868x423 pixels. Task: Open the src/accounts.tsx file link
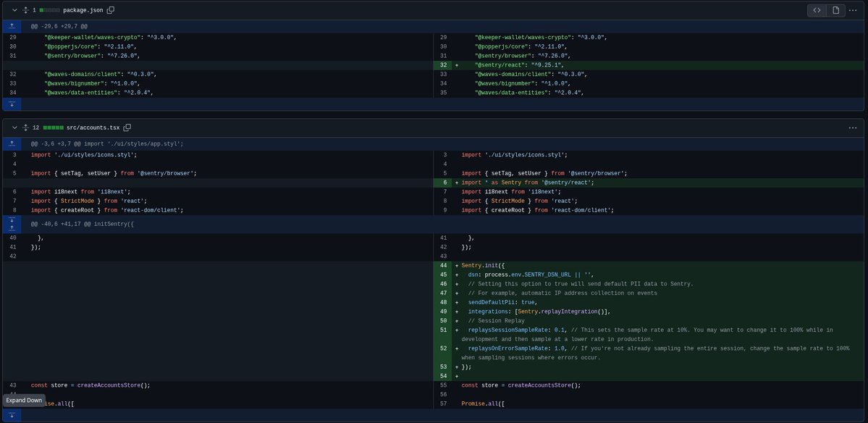[93, 127]
